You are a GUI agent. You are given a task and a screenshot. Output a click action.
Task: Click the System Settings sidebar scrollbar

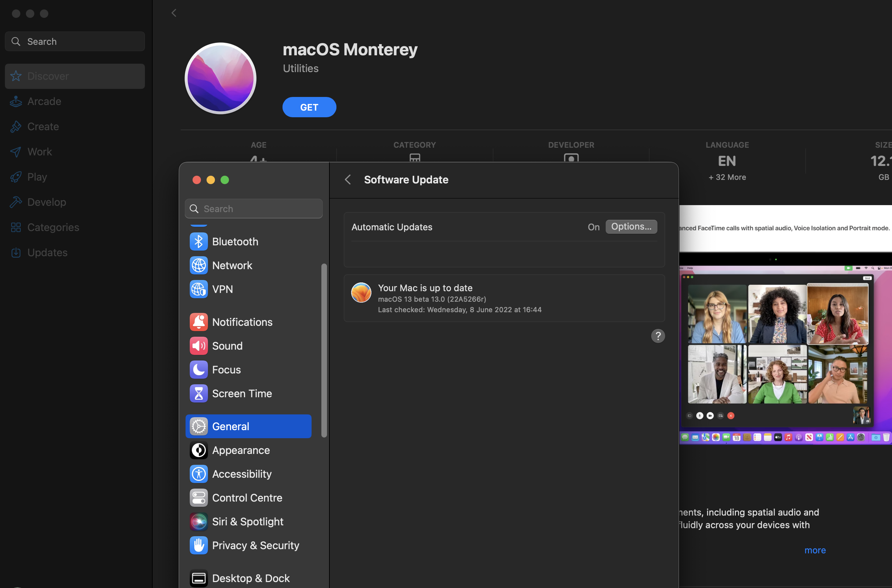324,350
